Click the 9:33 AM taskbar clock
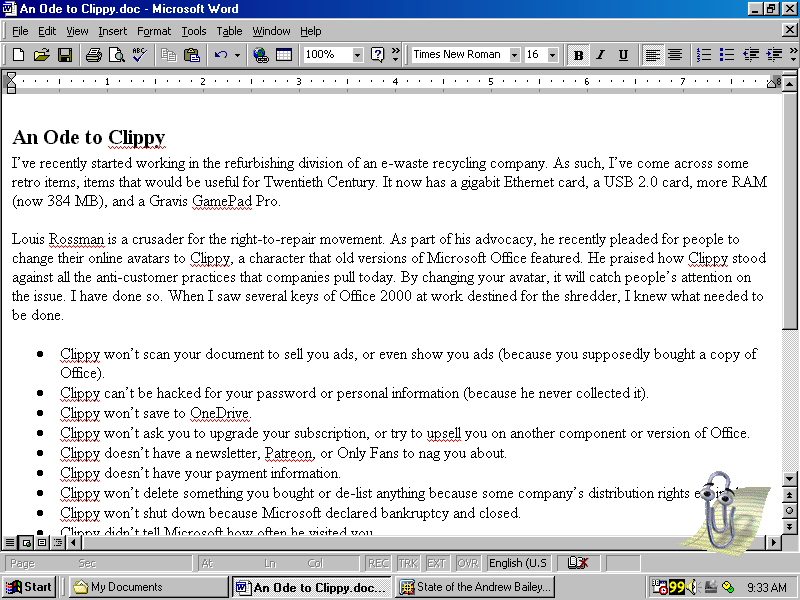The height and width of the screenshot is (600, 800). pos(766,588)
